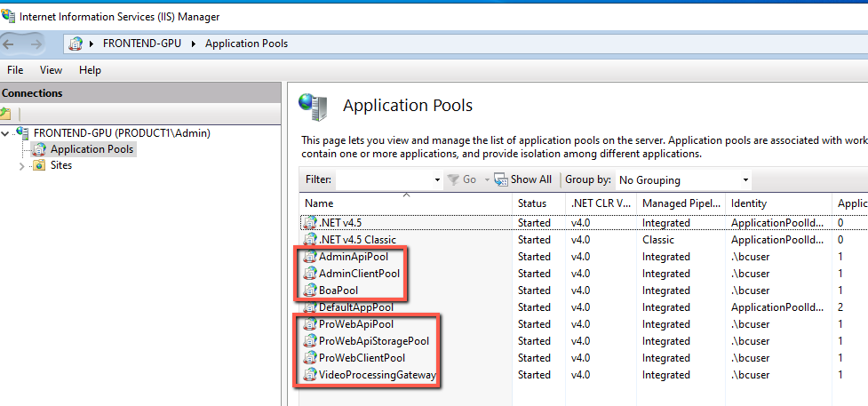Click the AdminApiPool icon
The image size is (868, 406).
coord(311,257)
